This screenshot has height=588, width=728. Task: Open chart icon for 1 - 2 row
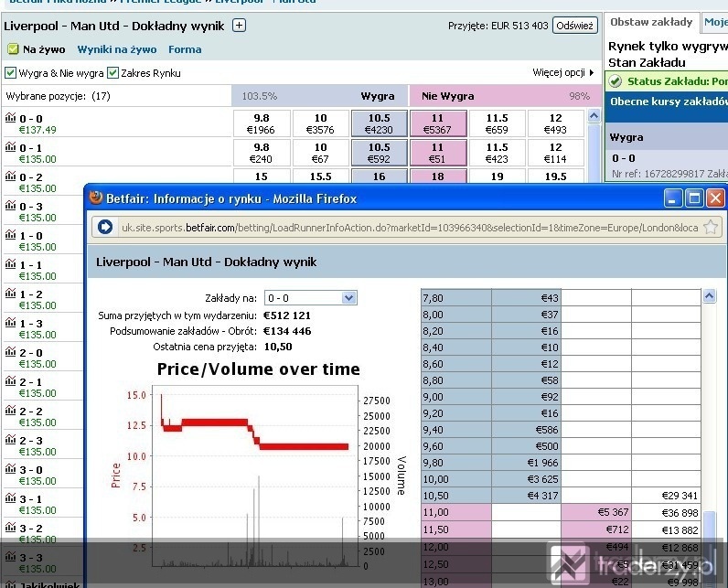click(x=10, y=294)
